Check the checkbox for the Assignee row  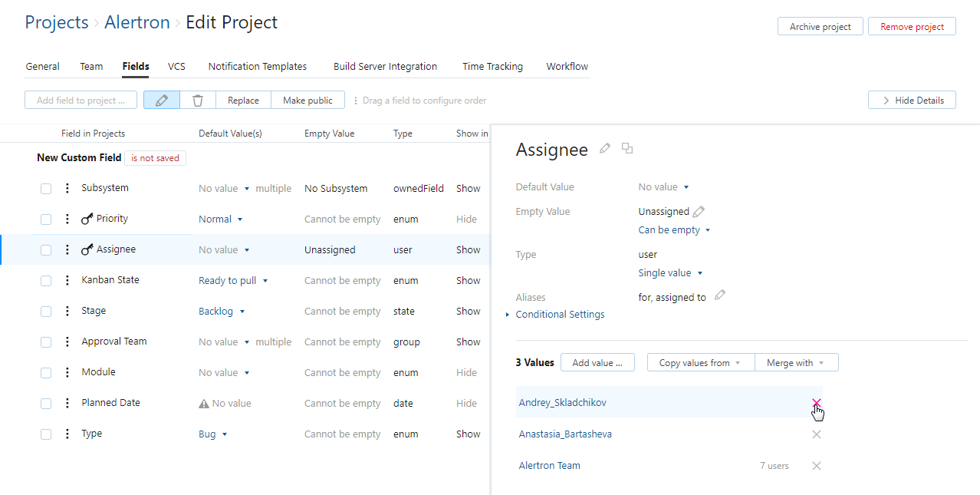tap(46, 249)
